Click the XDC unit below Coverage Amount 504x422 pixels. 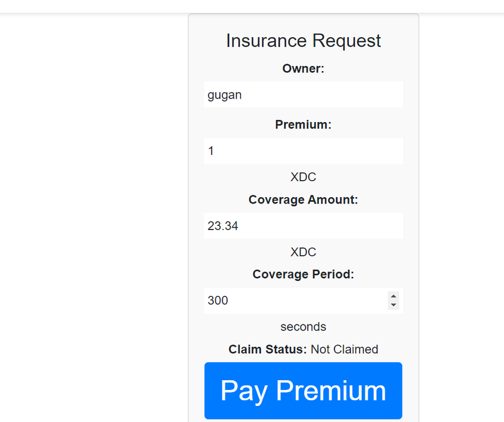[303, 252]
